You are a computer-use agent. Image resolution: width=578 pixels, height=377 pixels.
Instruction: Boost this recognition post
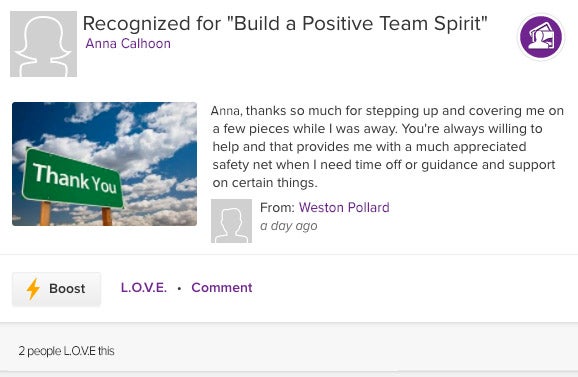pyautogui.click(x=56, y=289)
